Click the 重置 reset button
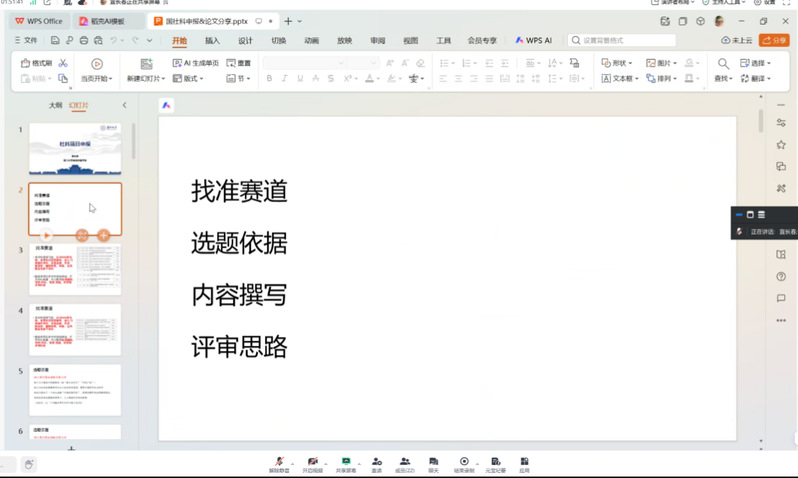798x478 pixels. (239, 63)
